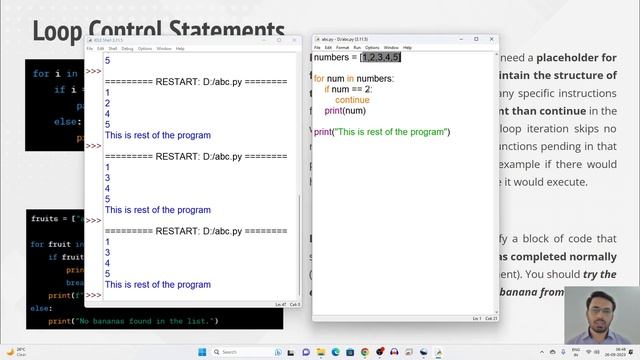The image size is (640, 360).
Task: Open Microsoft Edge from the taskbar
Action: click(336, 352)
